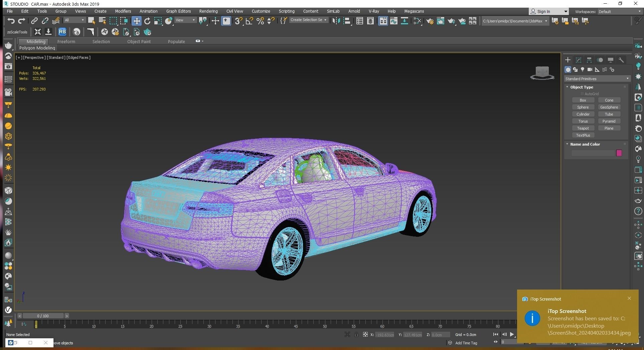Screen dimensions: 644x350
Task: Toggle the Window/Crossing selection mode
Action: pos(124,21)
